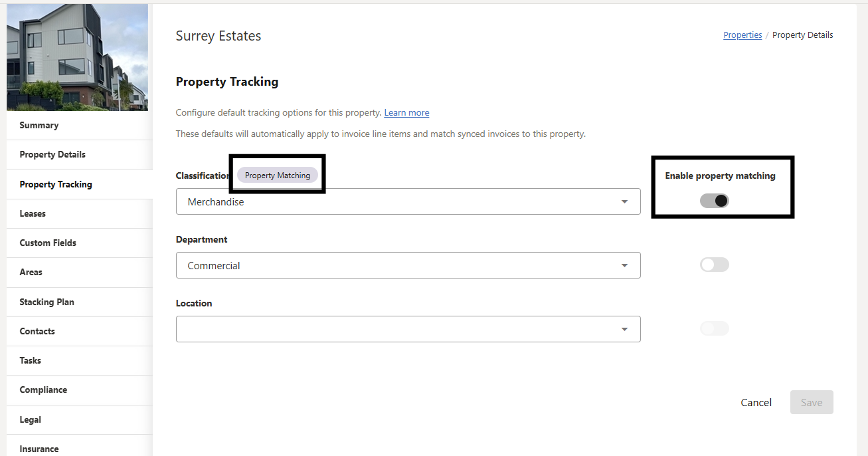Click the Save button
The width and height of the screenshot is (868, 456).
pos(812,402)
